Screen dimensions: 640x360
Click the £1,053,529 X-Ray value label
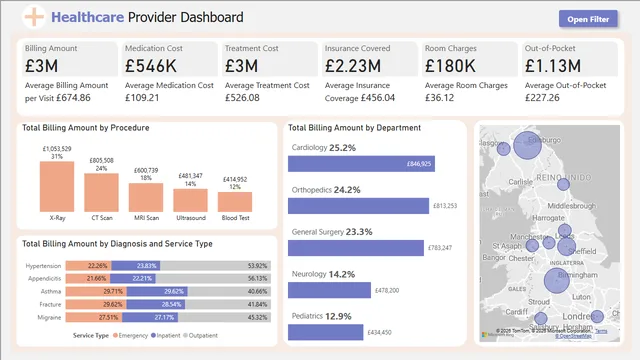(57, 149)
